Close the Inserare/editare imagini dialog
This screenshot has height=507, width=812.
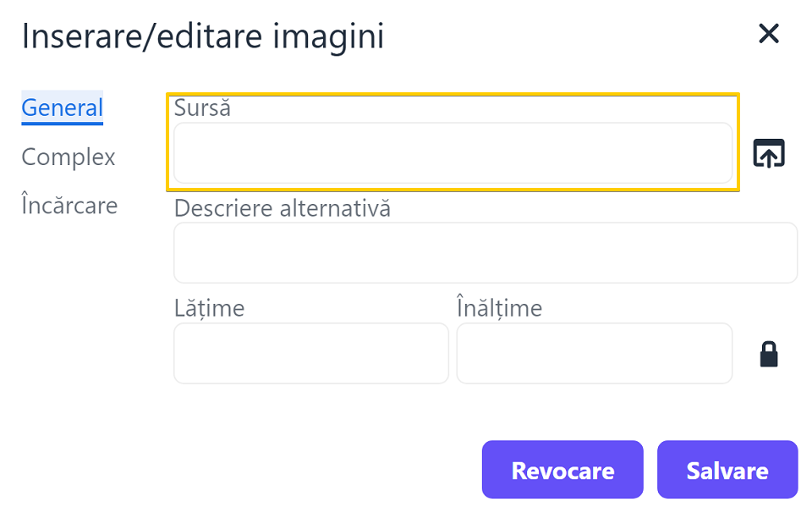769,34
